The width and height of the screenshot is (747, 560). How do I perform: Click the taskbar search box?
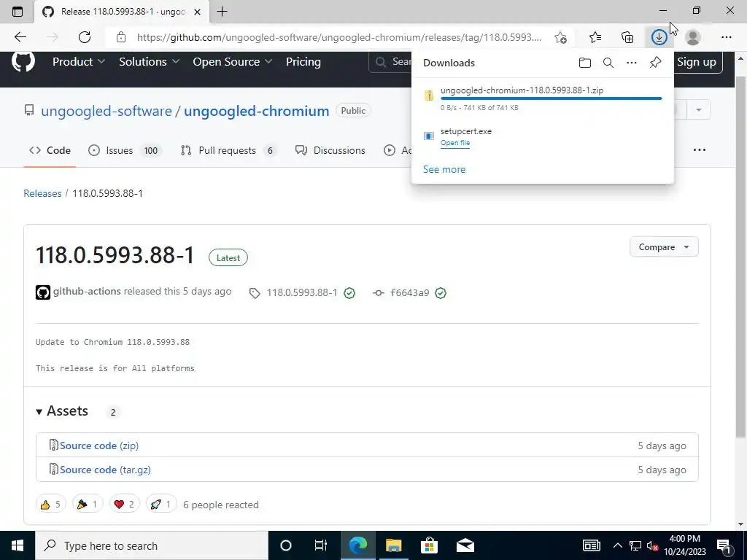coord(152,545)
